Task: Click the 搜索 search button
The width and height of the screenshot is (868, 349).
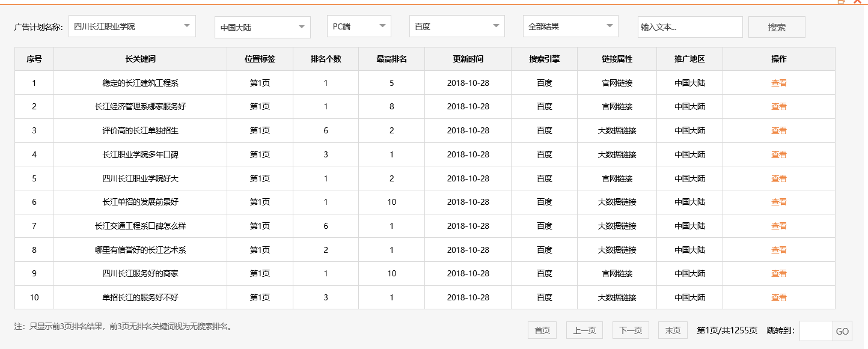Action: pos(776,26)
